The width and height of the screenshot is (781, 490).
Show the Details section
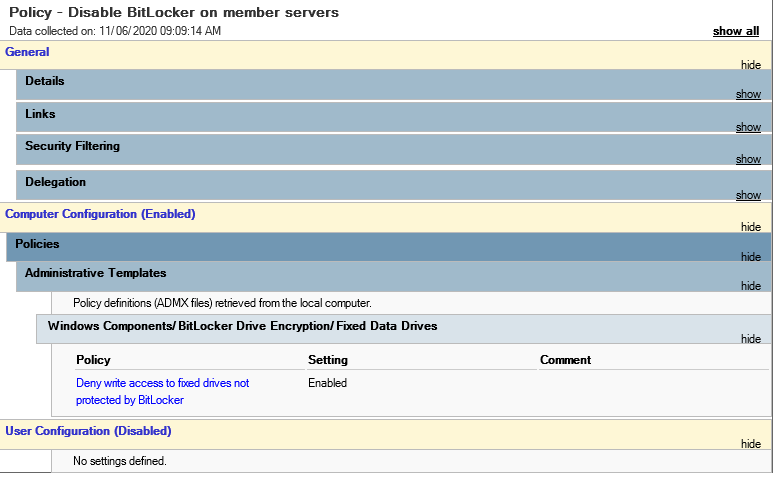(x=748, y=94)
